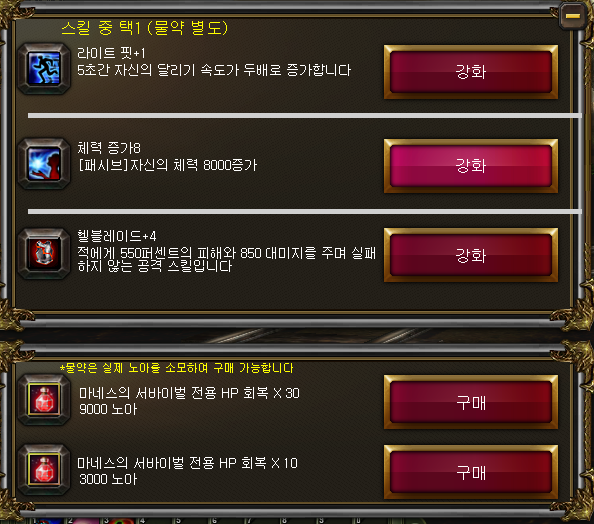The width and height of the screenshot is (594, 524).
Task: Select hotbar slot 2 at the bottom
Action: coord(85,521)
